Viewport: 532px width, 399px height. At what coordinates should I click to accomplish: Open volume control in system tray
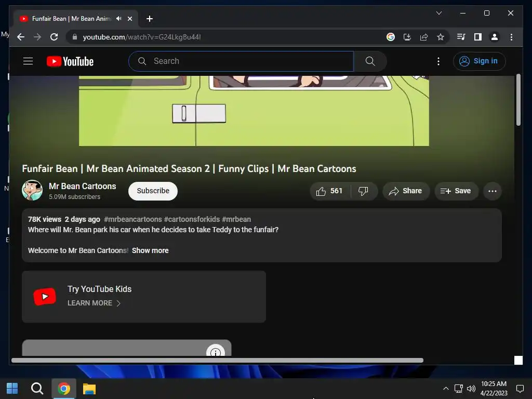471,389
